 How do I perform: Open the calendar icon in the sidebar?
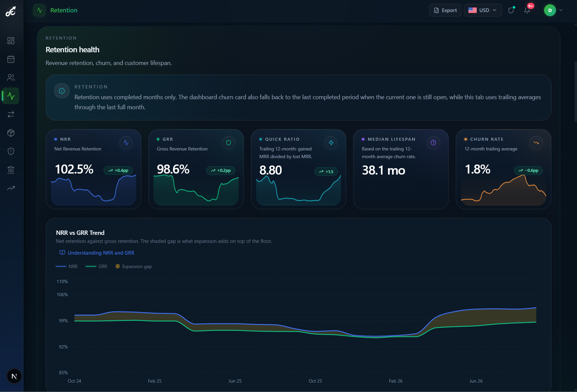(11, 59)
